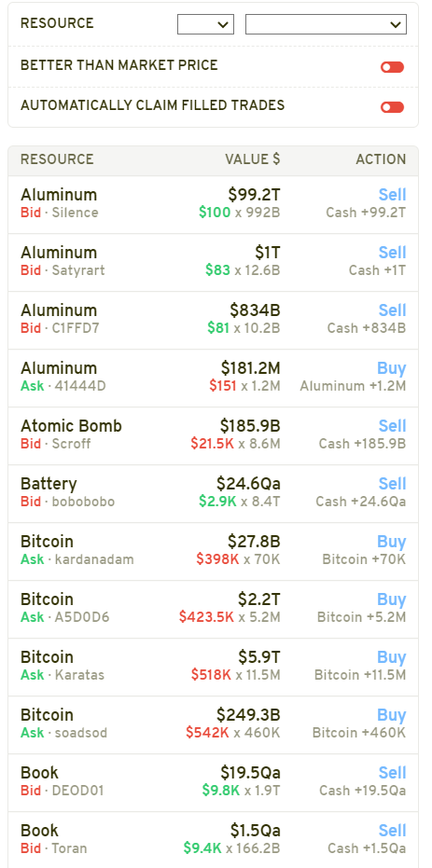Sell Battery to bobobobo's bid
This screenshot has height=868, width=432.
point(392,484)
